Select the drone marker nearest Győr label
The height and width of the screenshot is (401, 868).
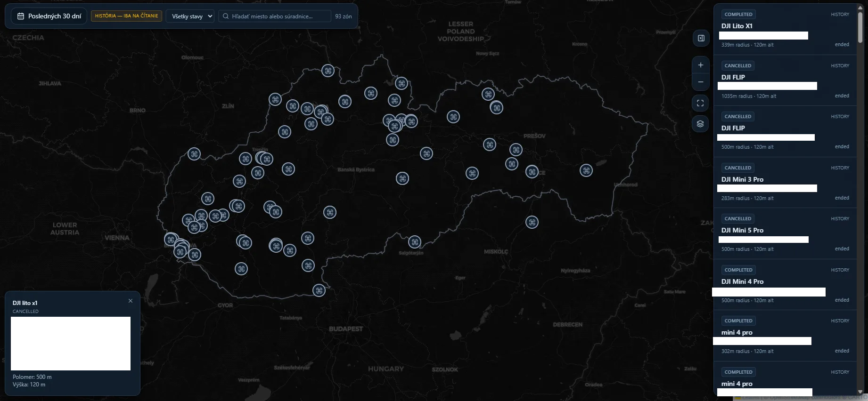point(241,269)
